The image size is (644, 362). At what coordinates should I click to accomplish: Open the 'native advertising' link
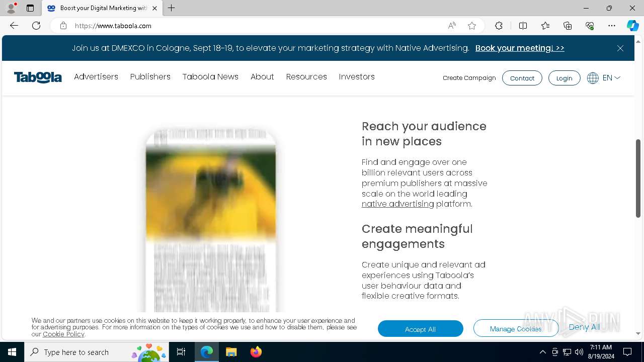click(397, 204)
